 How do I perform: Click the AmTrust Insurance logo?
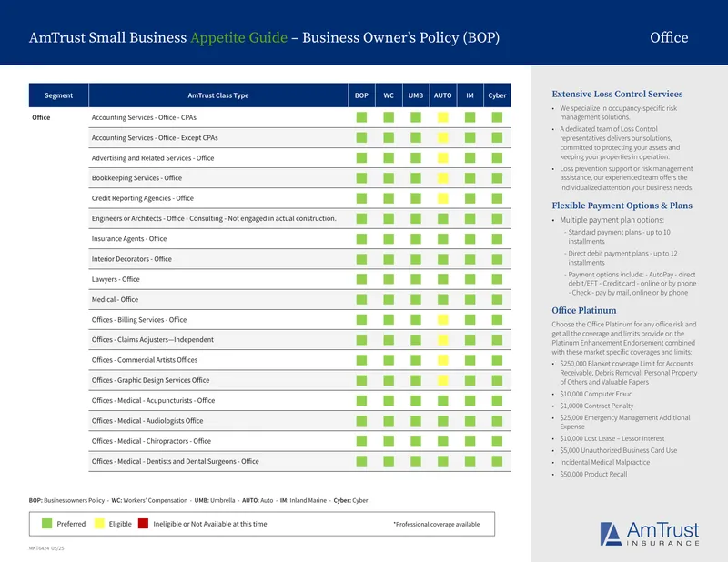coord(650,534)
